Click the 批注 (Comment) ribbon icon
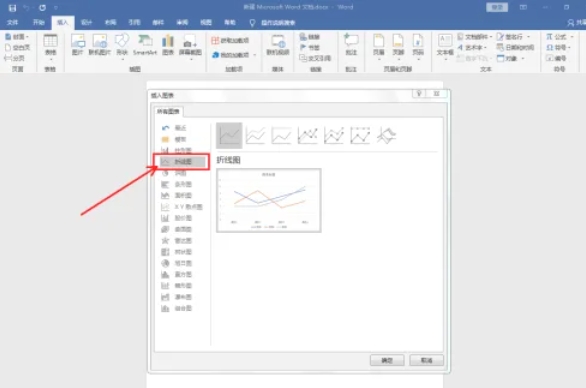 (351, 45)
